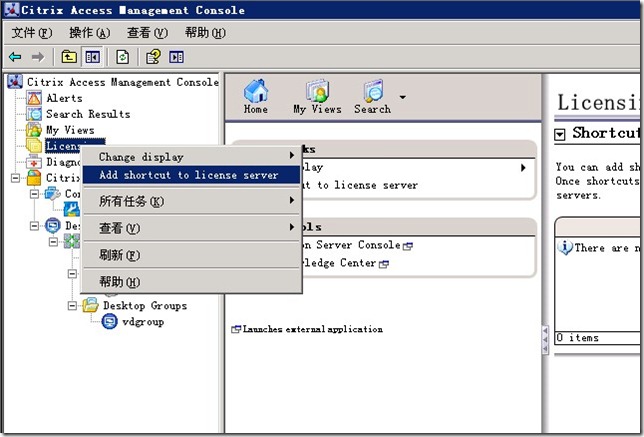
Task: Click the pane splitter collapse handle
Action: click(545, 339)
